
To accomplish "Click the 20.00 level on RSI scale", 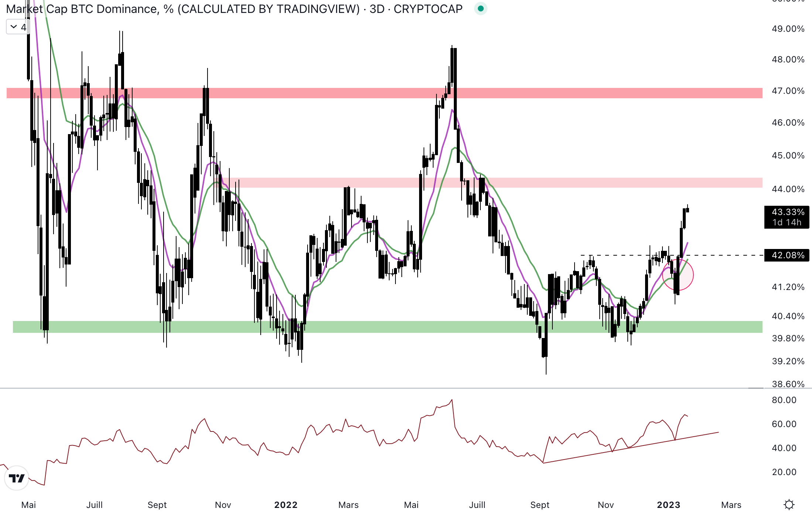I will click(x=784, y=472).
